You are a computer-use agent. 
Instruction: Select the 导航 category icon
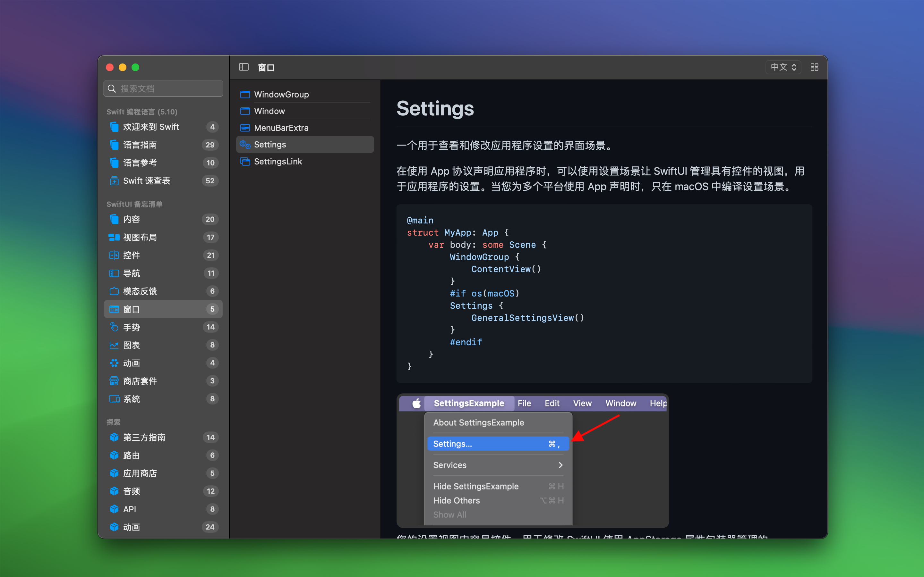click(x=112, y=272)
